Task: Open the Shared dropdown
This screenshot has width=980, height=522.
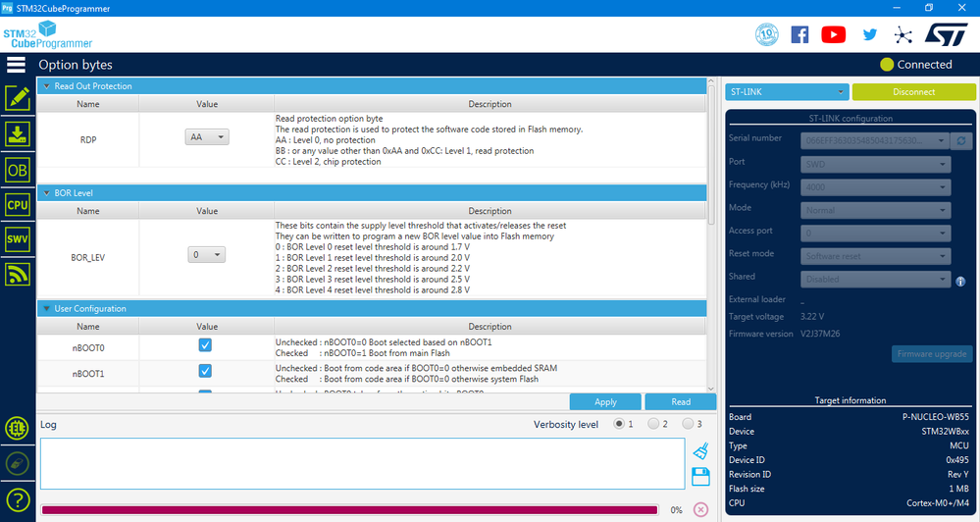Action: point(876,280)
